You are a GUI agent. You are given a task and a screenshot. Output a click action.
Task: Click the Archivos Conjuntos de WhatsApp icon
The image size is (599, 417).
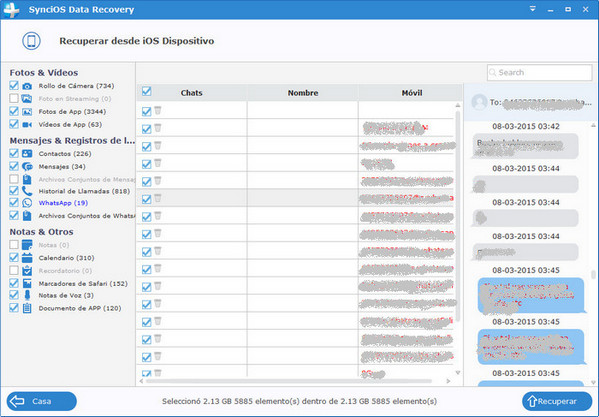[x=27, y=216]
